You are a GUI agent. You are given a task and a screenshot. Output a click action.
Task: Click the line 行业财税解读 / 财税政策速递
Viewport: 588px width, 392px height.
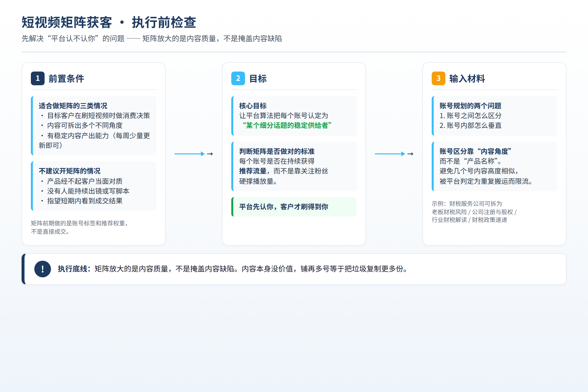click(469, 220)
